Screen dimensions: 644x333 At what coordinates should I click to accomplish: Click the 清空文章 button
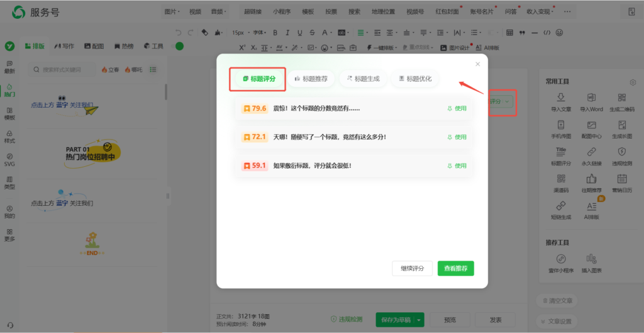557,300
